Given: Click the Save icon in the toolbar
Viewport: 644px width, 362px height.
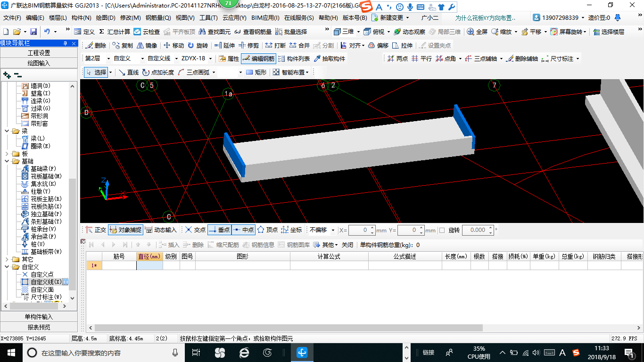Looking at the screenshot, I should click(33, 32).
